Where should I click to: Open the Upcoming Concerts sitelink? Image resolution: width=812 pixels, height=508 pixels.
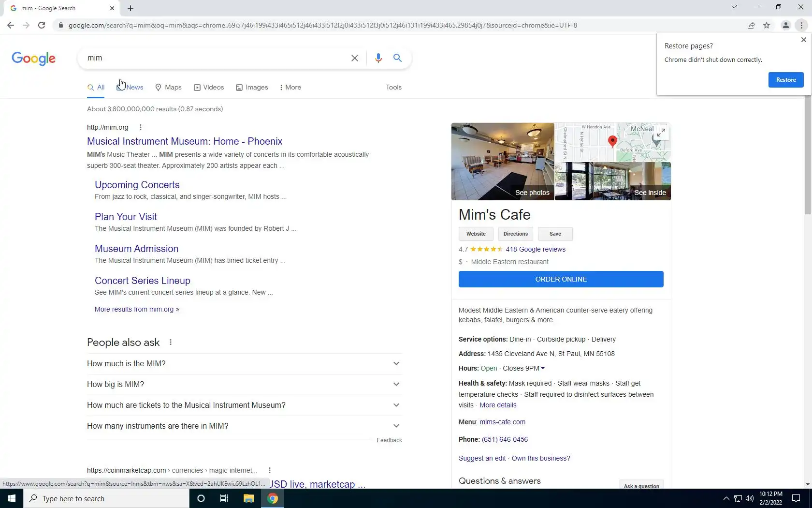[x=137, y=185]
